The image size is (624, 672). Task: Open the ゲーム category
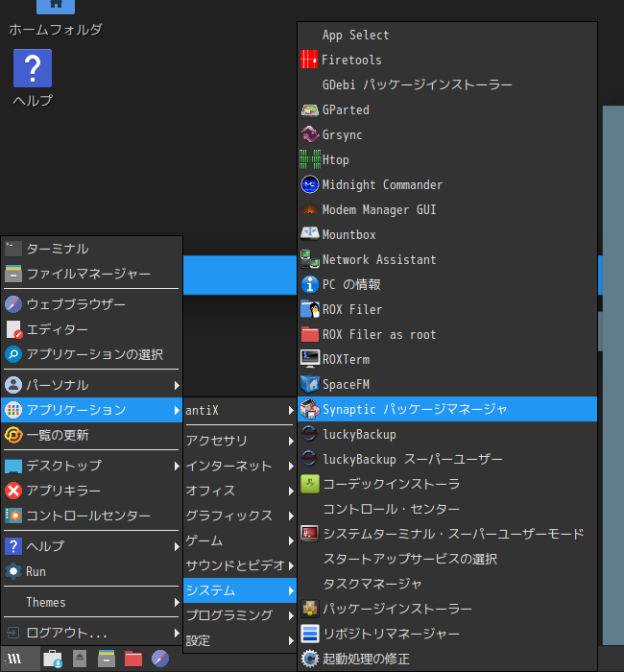240,540
